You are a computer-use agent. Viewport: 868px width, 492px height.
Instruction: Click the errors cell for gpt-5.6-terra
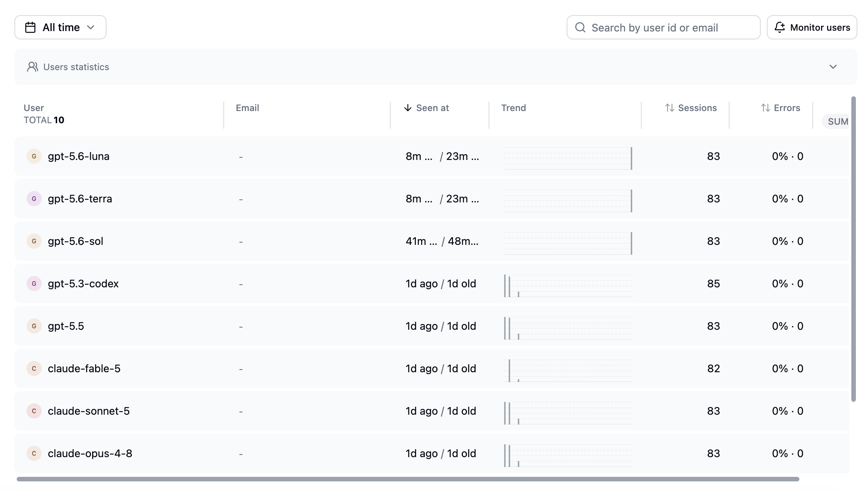click(788, 199)
